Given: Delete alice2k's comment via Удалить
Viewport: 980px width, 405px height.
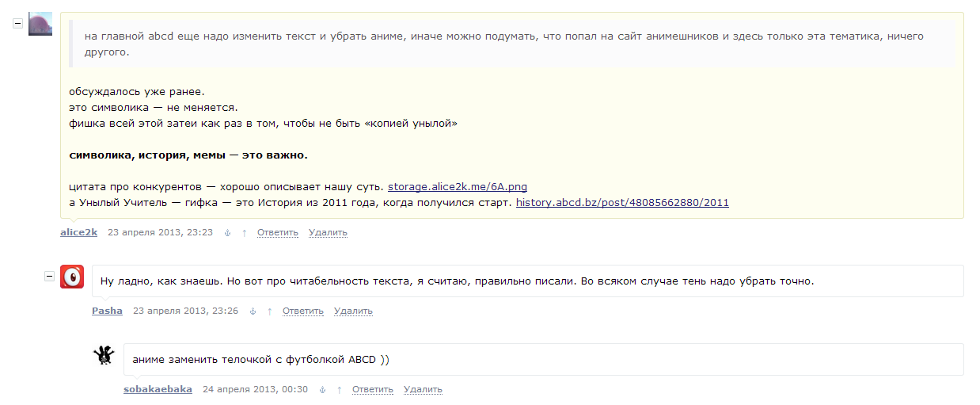Looking at the screenshot, I should click(x=328, y=233).
